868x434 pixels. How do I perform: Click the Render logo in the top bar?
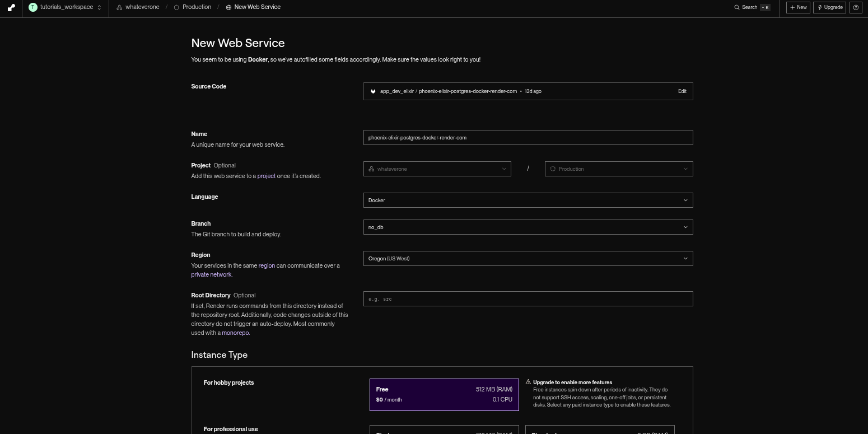tap(11, 7)
